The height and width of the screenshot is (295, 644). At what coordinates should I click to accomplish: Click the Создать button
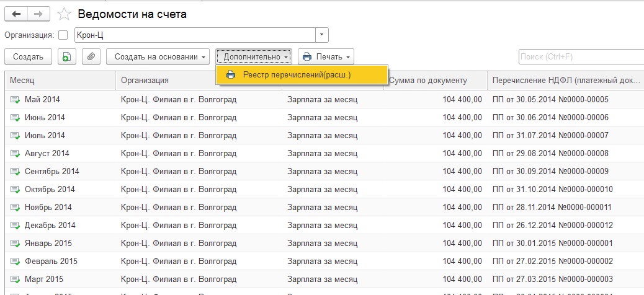[x=28, y=56]
